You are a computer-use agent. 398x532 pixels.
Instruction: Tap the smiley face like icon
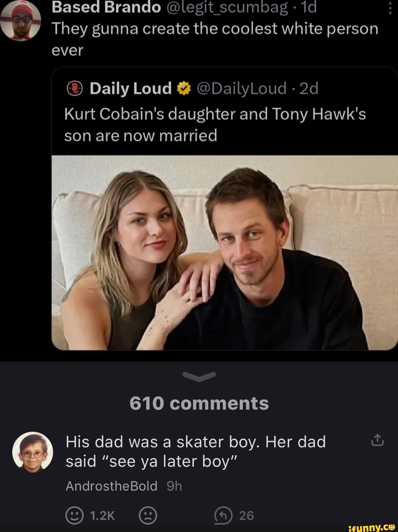pyautogui.click(x=74, y=515)
